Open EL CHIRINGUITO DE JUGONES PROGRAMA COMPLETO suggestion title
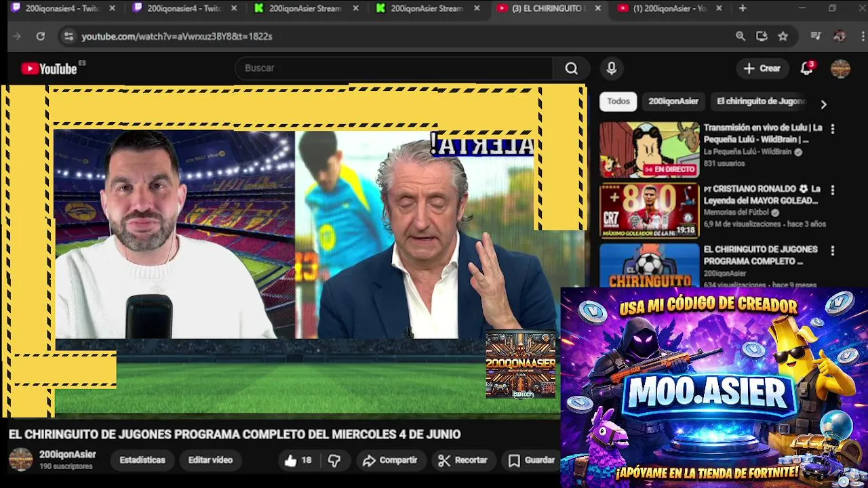Image resolution: width=868 pixels, height=488 pixels. coord(760,256)
